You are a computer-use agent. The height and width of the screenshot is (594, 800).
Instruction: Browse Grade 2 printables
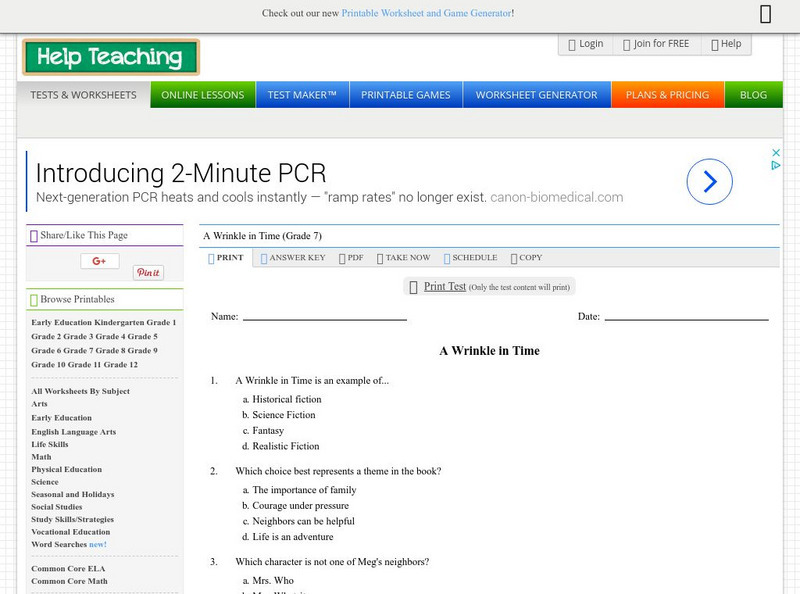(x=46, y=337)
